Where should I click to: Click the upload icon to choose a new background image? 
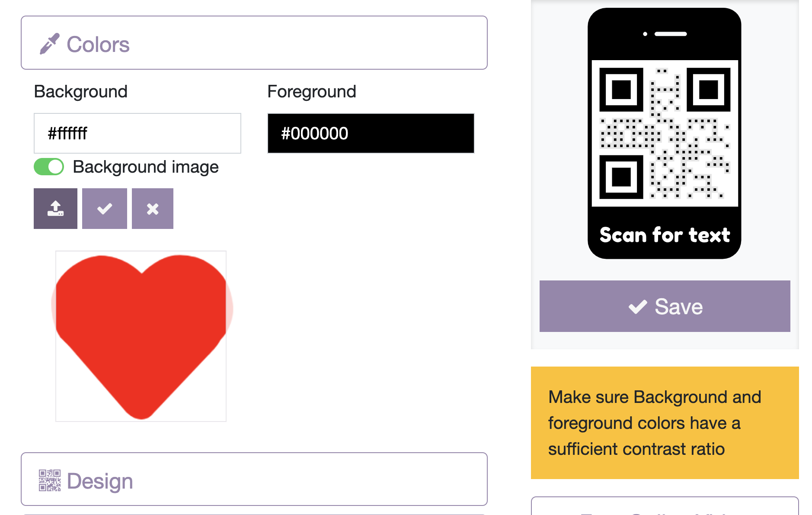coord(55,209)
